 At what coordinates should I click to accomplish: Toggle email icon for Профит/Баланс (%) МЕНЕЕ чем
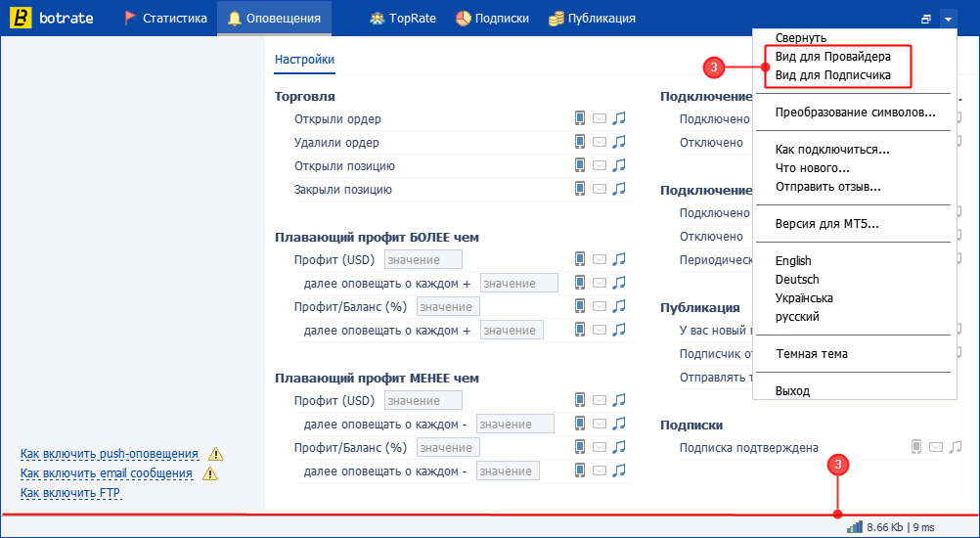(x=600, y=447)
